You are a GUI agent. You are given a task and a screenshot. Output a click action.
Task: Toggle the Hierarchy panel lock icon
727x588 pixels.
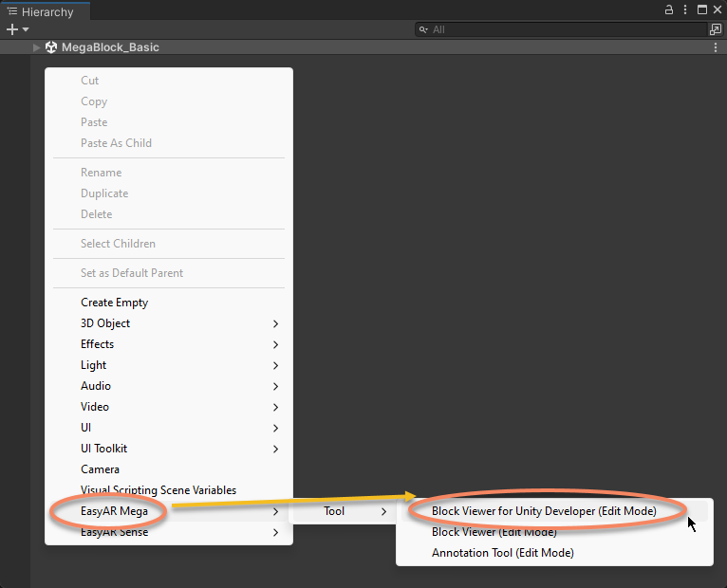[x=668, y=9]
